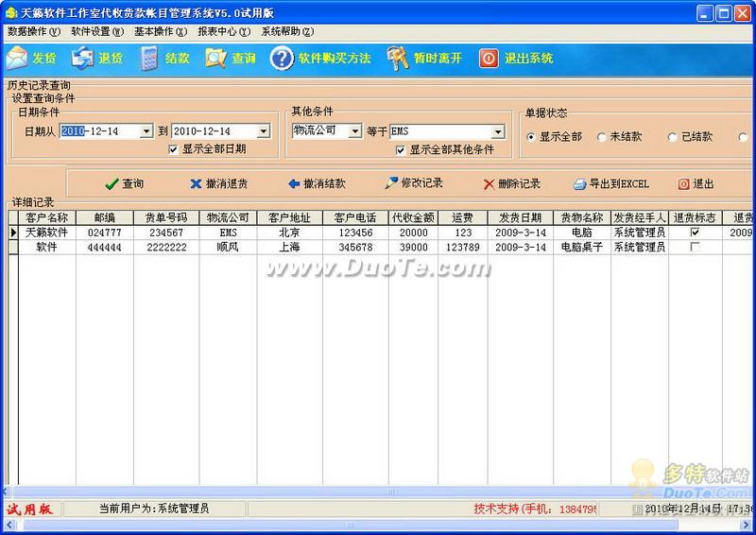Select the 顺风 row in the records table

(227, 247)
